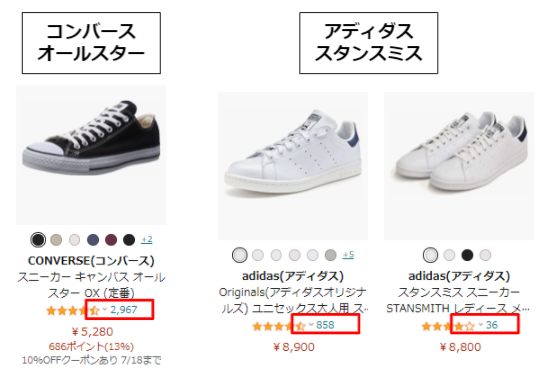This screenshot has height=374, width=546.
Task: Click the CONVERSE(コンバース) product title
Action: tap(91, 261)
